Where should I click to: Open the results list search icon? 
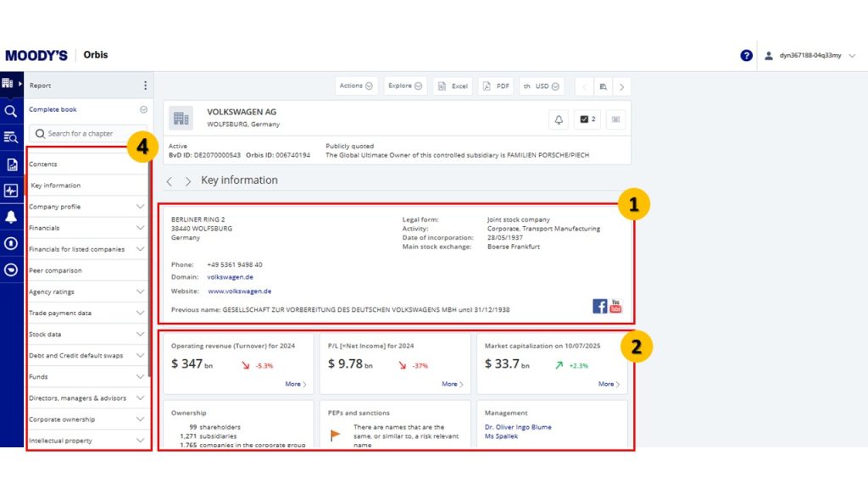603,86
